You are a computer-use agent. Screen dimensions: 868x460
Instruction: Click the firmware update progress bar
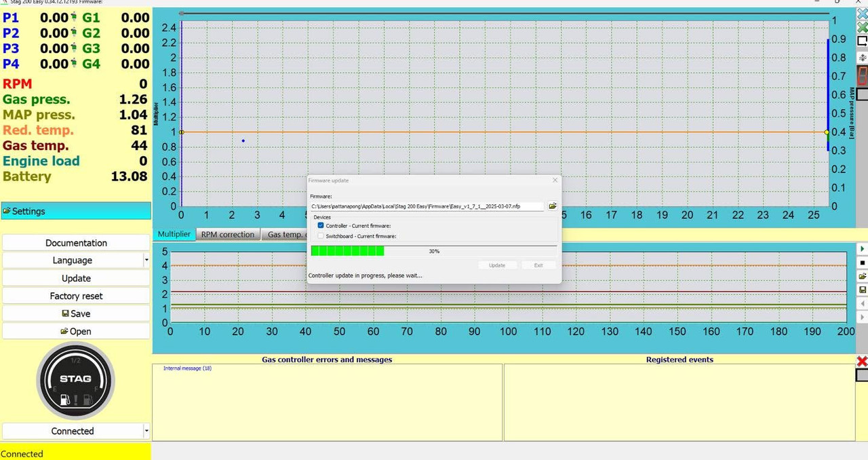(434, 251)
